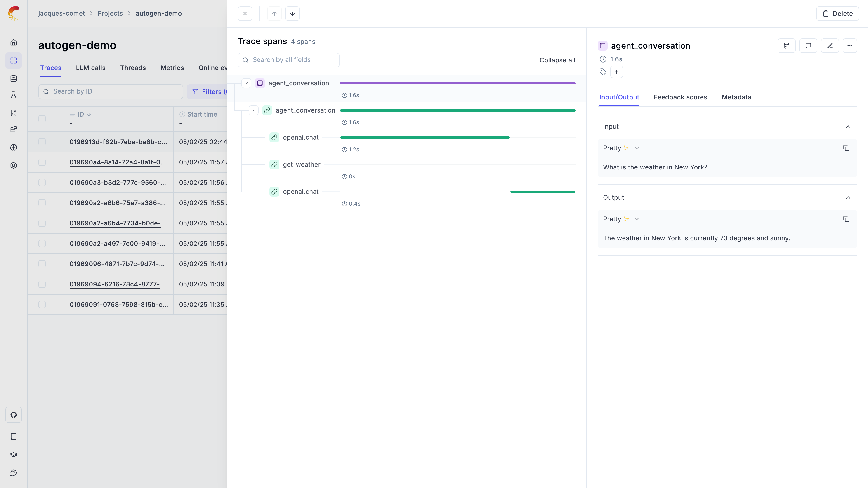Open the Metadata tab

click(736, 97)
